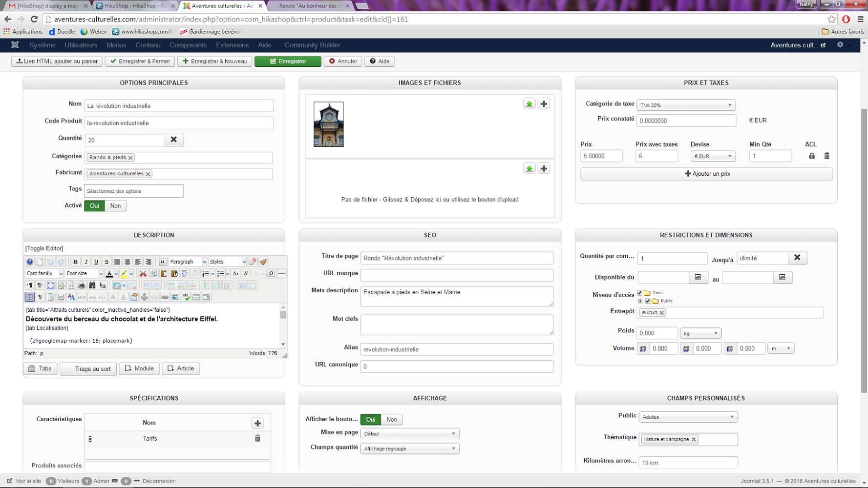Upload an image with the green arrow icon
Image resolution: width=868 pixels, height=488 pixels.
point(529,104)
